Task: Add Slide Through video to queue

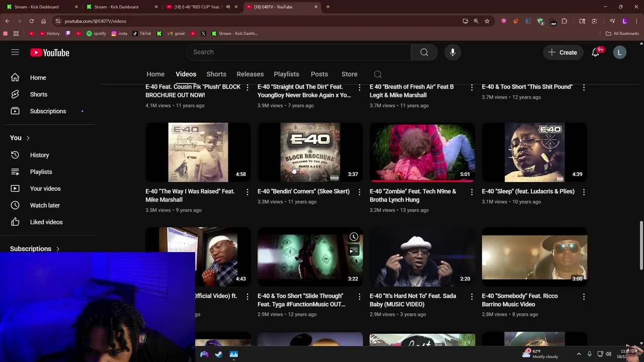Action: 354,250
